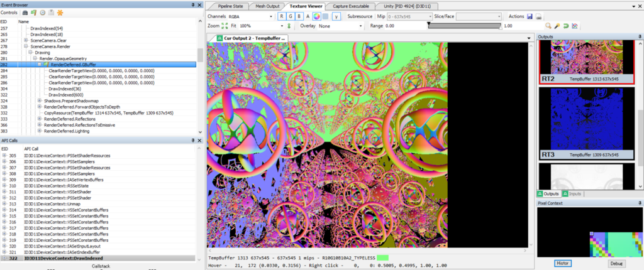Expand the RenderDeferred.Lighting node
The width and height of the screenshot is (644, 270).
[x=40, y=131]
